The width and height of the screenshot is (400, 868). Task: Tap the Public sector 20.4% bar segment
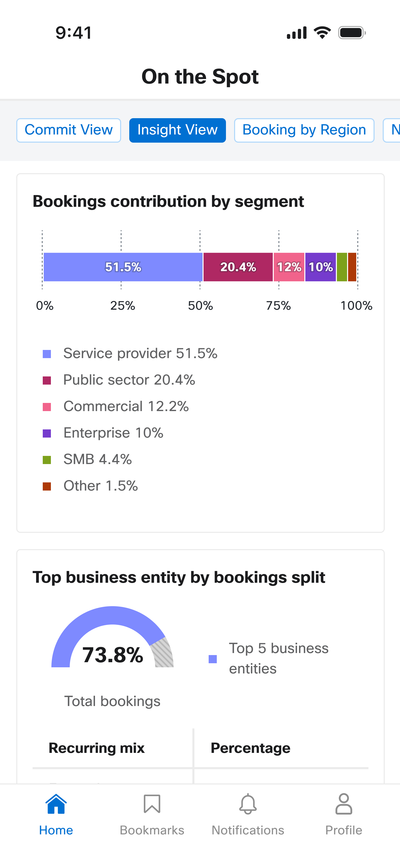238,267
